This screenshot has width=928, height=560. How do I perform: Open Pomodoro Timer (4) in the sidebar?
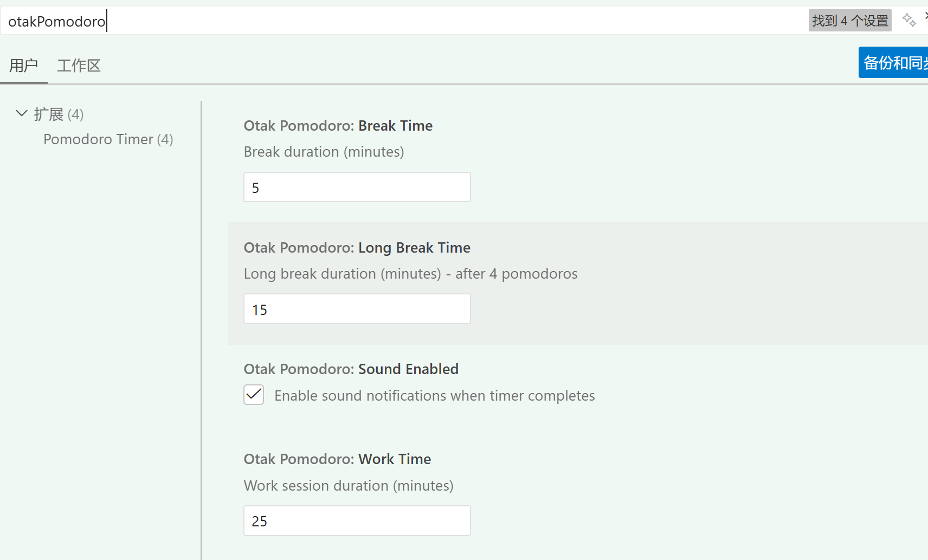tap(108, 139)
